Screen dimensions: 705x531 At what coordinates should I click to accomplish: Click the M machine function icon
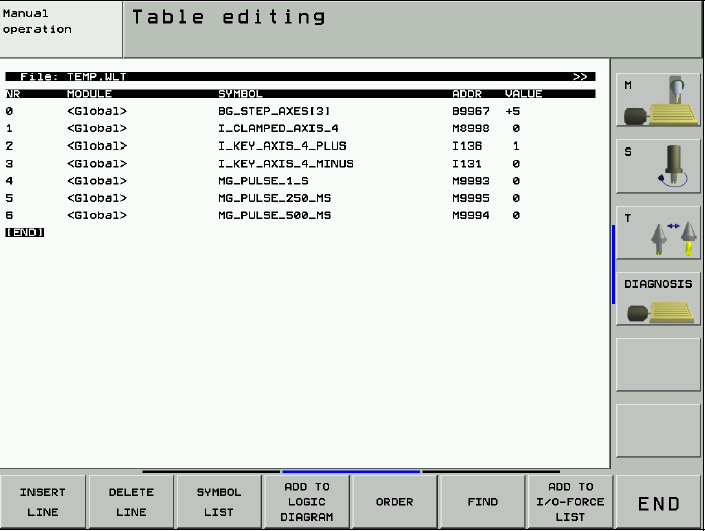[658, 100]
